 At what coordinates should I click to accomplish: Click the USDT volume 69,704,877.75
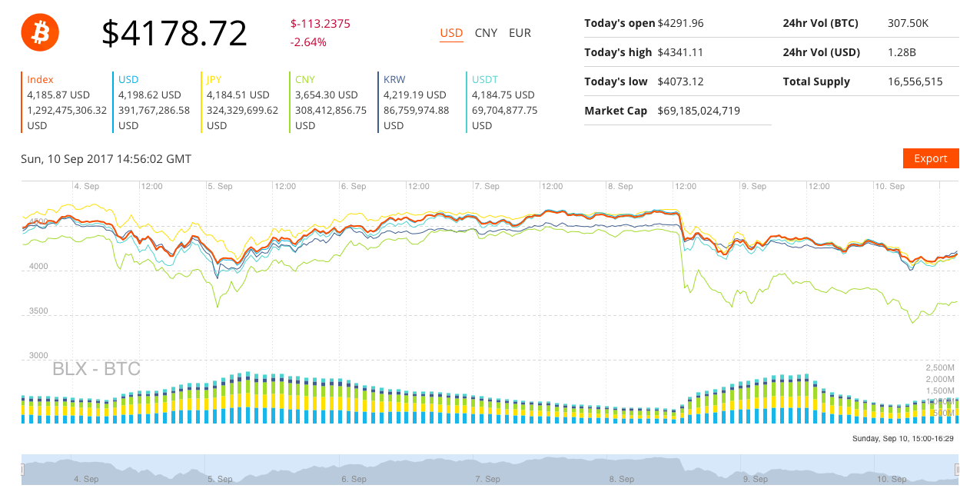pos(505,110)
